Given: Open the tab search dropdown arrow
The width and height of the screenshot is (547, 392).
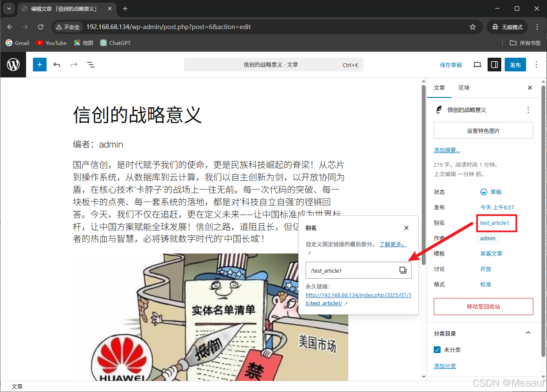Looking at the screenshot, I should click(9, 9).
